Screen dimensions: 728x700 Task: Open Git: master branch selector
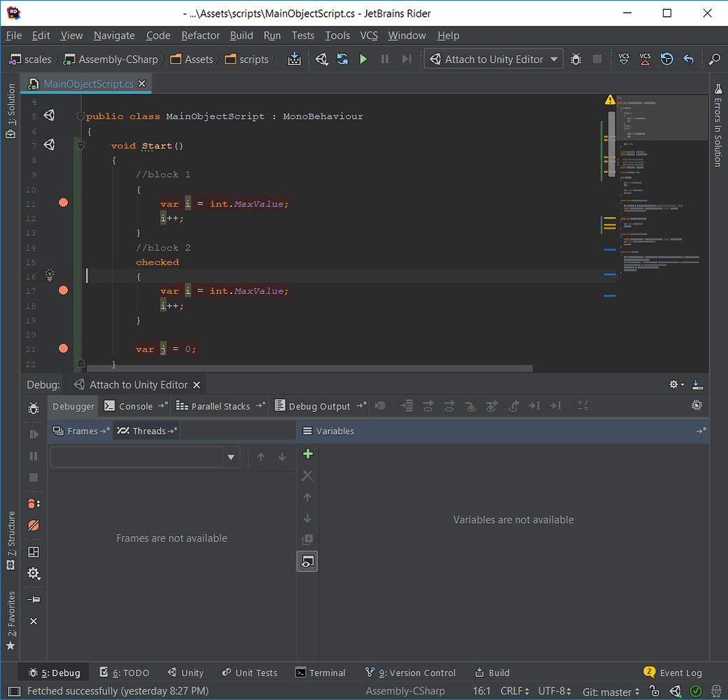coord(610,692)
